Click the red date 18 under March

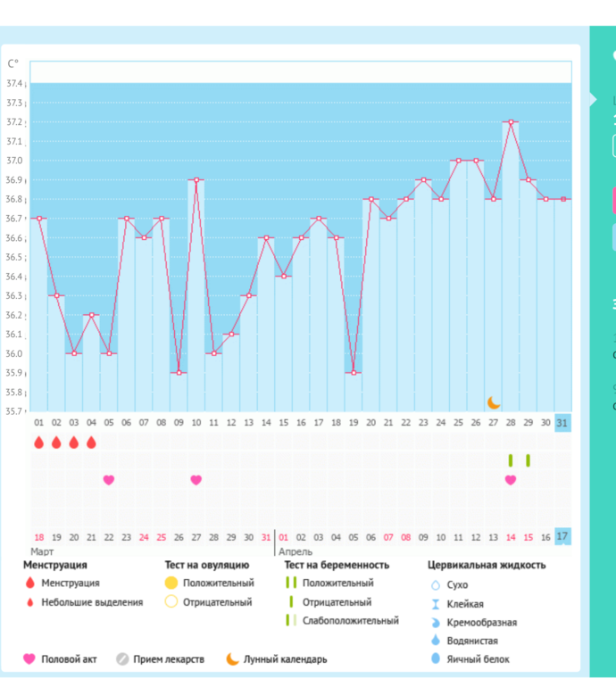click(38, 537)
